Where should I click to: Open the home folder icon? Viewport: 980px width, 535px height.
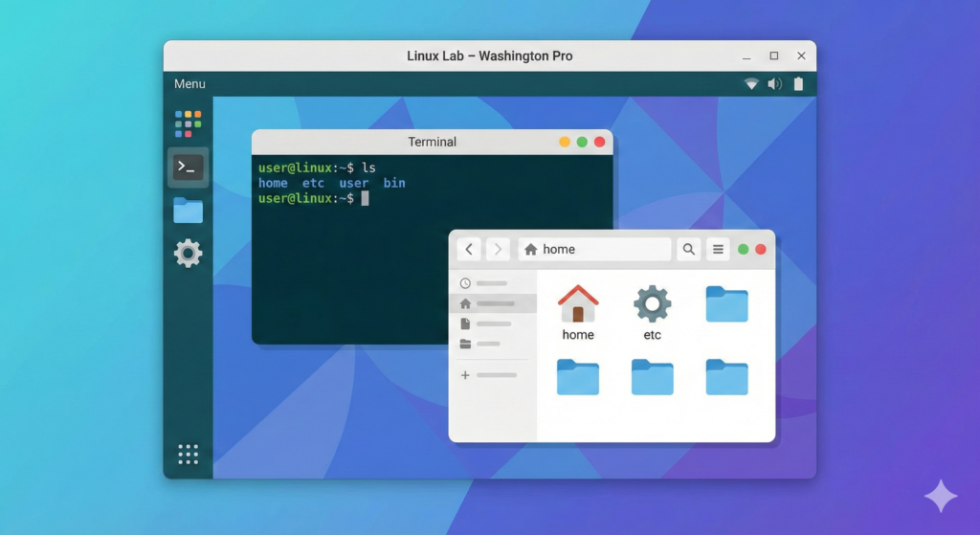coord(578,303)
